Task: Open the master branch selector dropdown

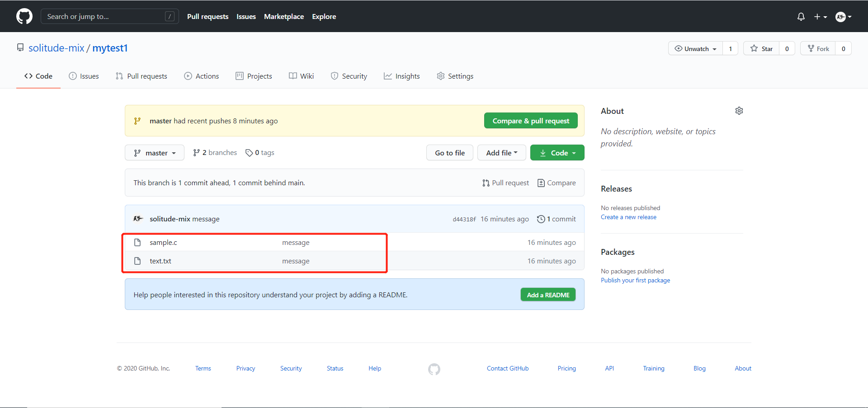Action: pyautogui.click(x=155, y=153)
